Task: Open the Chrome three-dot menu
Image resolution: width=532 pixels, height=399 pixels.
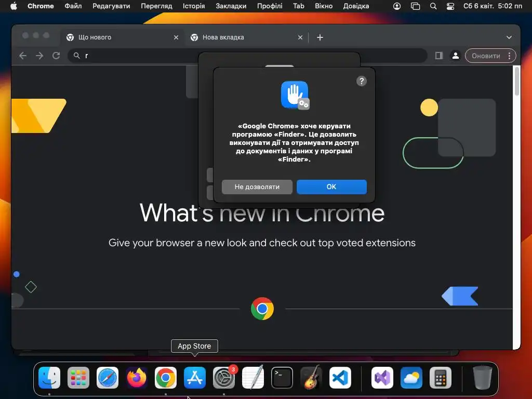Action: pyautogui.click(x=509, y=56)
